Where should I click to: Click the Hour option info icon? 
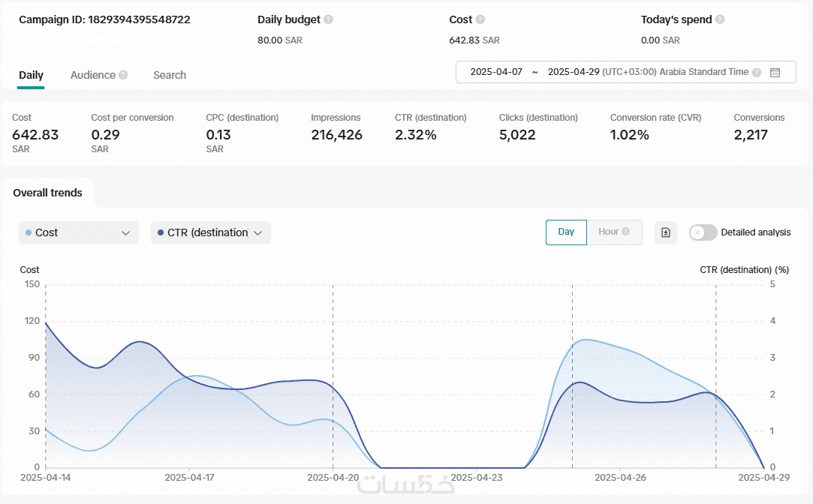click(626, 232)
